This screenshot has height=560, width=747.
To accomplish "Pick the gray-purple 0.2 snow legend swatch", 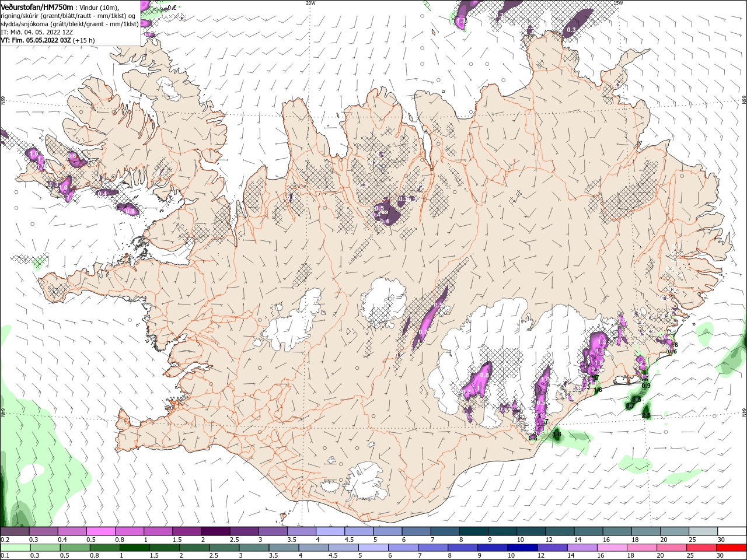I will [15, 531].
